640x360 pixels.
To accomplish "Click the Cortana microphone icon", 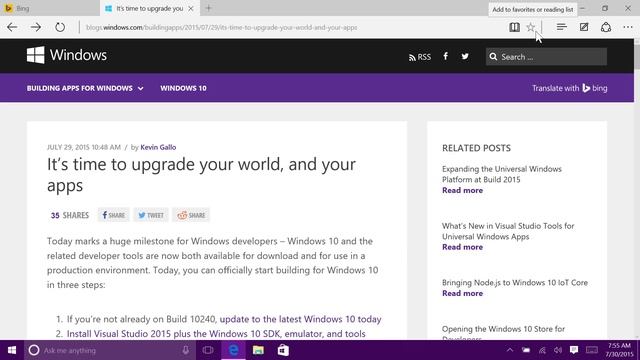I will [x=186, y=350].
